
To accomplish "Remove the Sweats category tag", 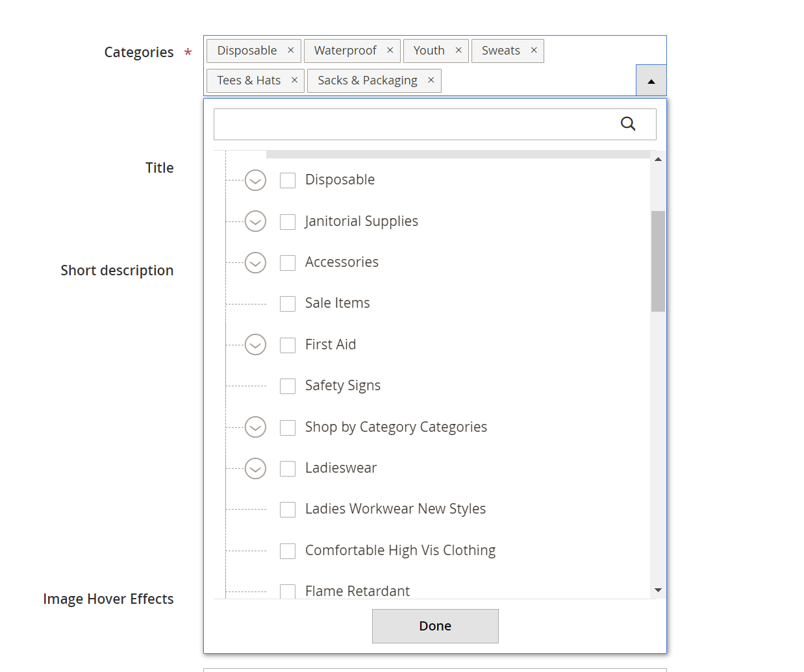I will tap(534, 51).
